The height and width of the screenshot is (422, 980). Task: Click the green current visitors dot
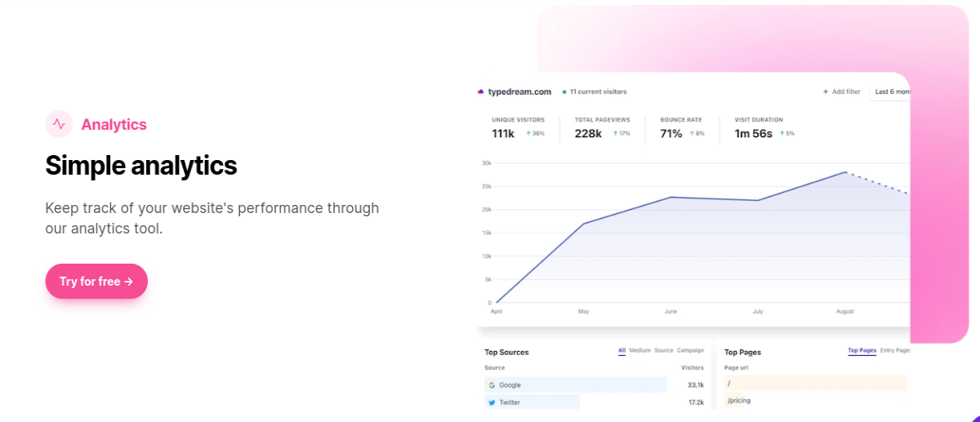tap(564, 92)
